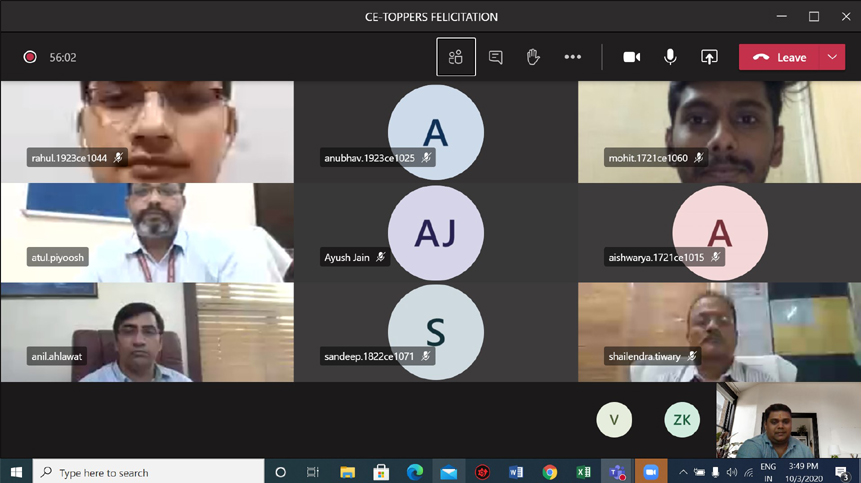Open the Windows Start menu
Screen dimensions: 861x483
point(16,472)
